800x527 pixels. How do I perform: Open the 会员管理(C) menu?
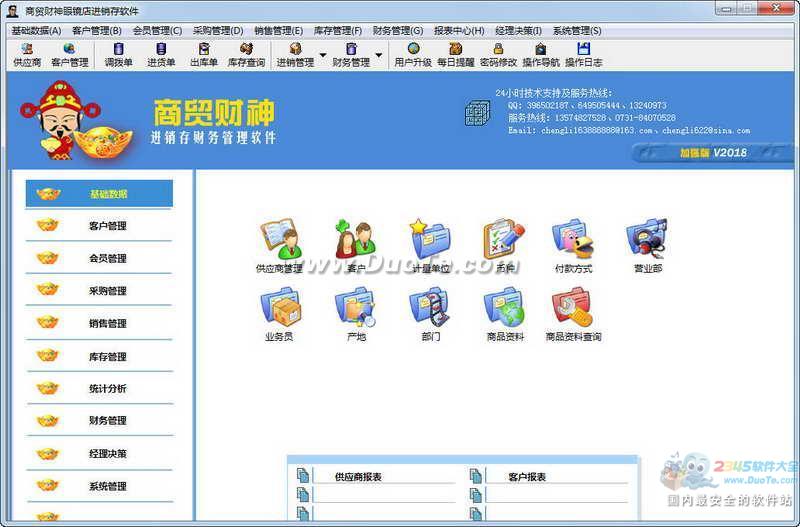click(157, 31)
